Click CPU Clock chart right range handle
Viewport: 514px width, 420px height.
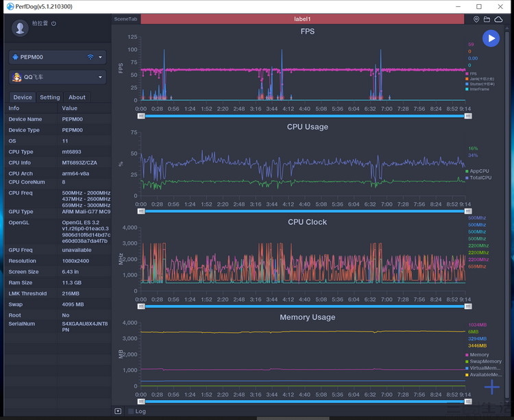[468, 306]
